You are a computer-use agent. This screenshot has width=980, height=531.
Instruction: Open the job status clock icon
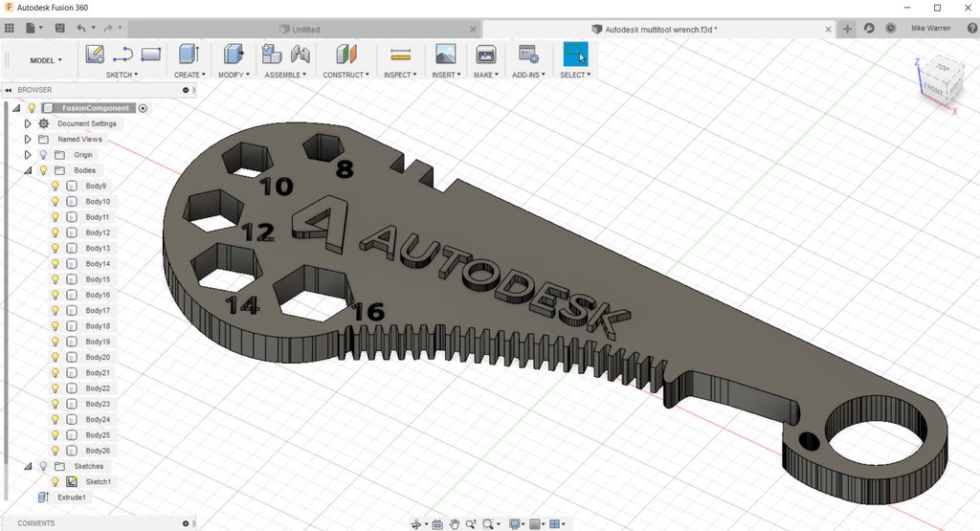point(891,28)
